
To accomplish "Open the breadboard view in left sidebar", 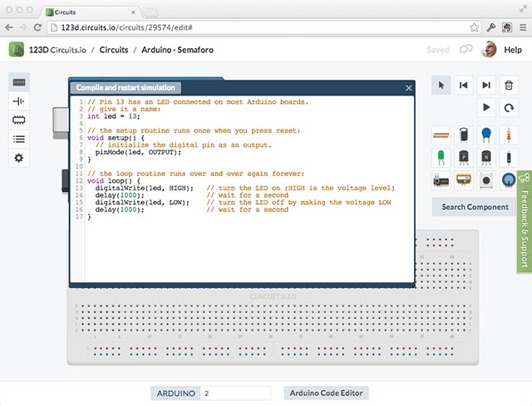I will (19, 82).
